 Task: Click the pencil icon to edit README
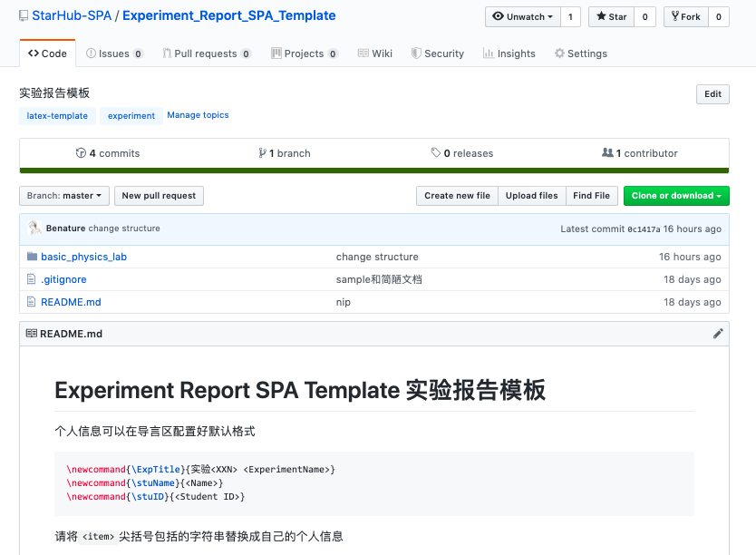point(718,334)
